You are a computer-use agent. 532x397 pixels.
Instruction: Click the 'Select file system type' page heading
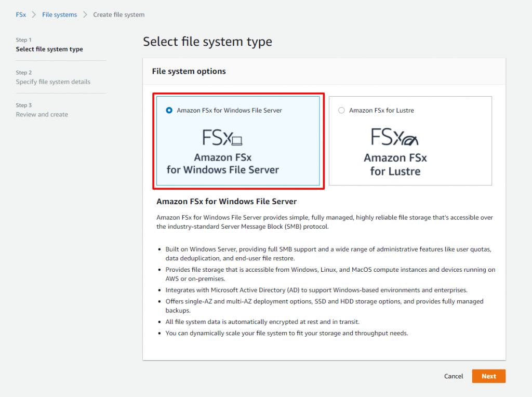207,42
